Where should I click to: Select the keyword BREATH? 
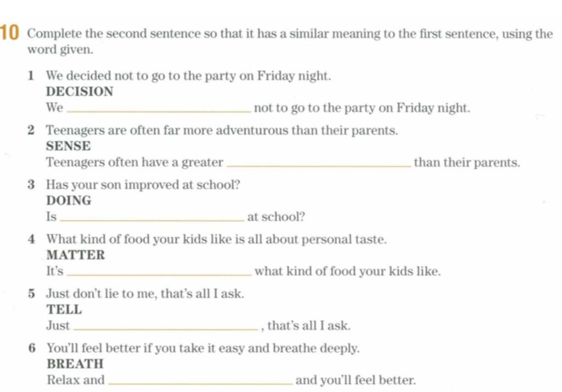(x=75, y=363)
